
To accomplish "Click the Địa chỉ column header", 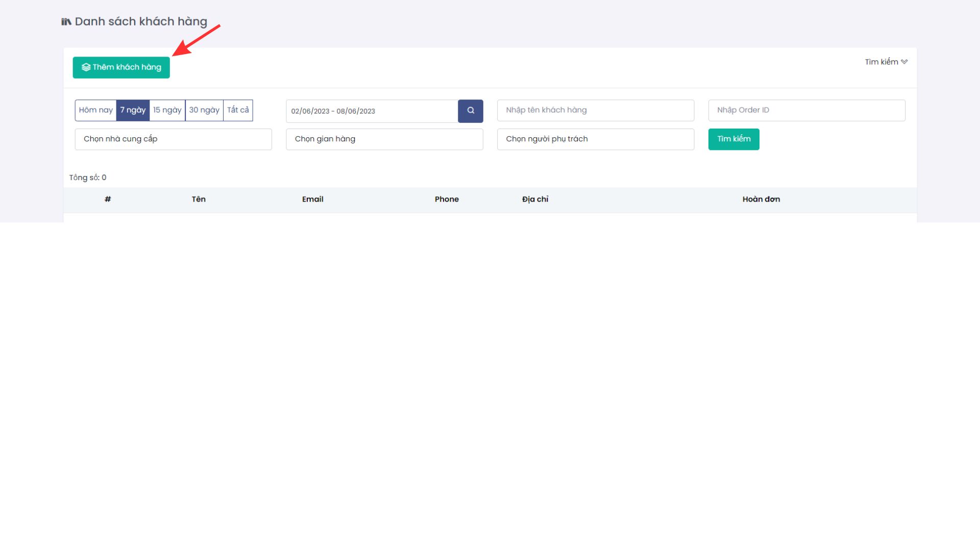I will pyautogui.click(x=535, y=199).
